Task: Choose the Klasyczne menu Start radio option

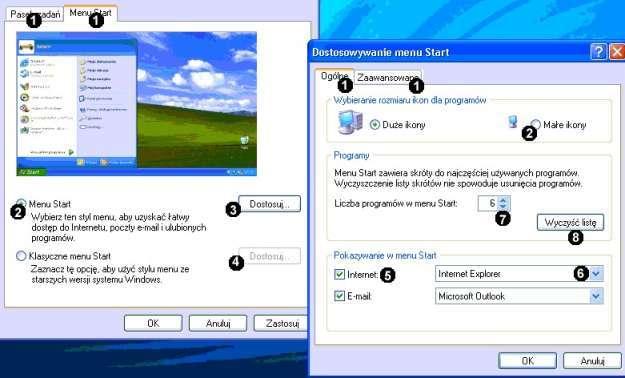Action: [x=21, y=256]
